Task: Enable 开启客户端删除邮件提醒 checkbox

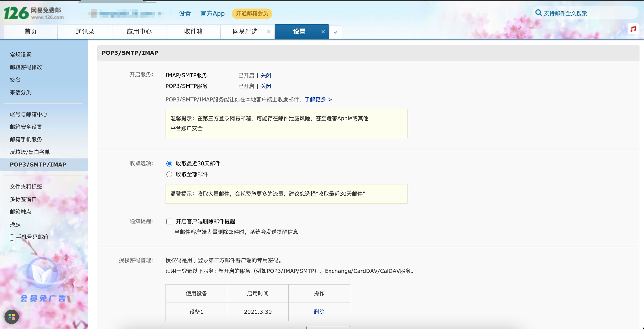Action: tap(169, 222)
